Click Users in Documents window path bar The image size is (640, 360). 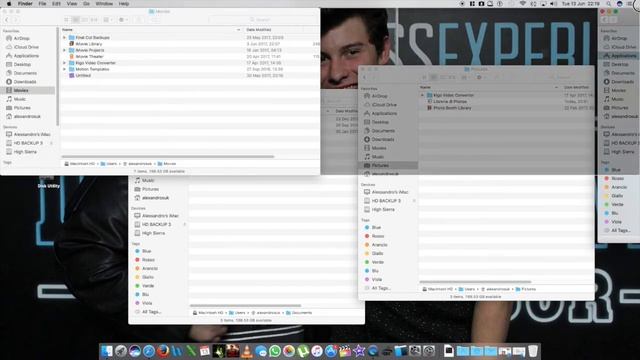(x=237, y=313)
